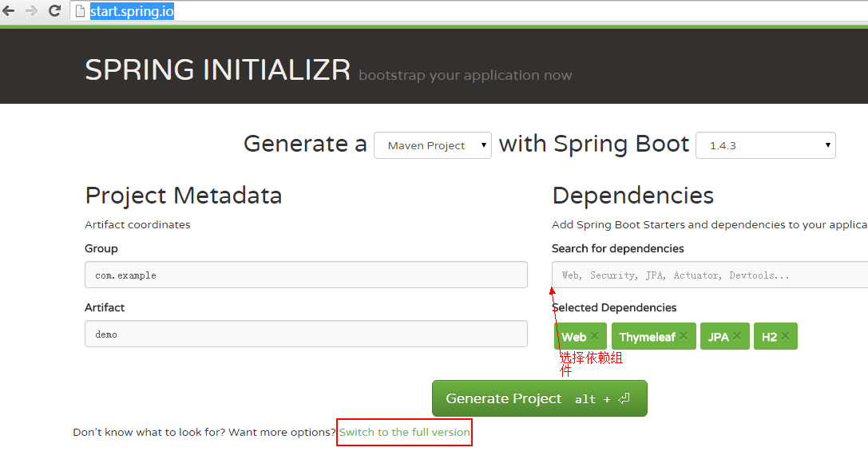Click the 'Selected Dependencies' label
The width and height of the screenshot is (868, 459).
[614, 307]
